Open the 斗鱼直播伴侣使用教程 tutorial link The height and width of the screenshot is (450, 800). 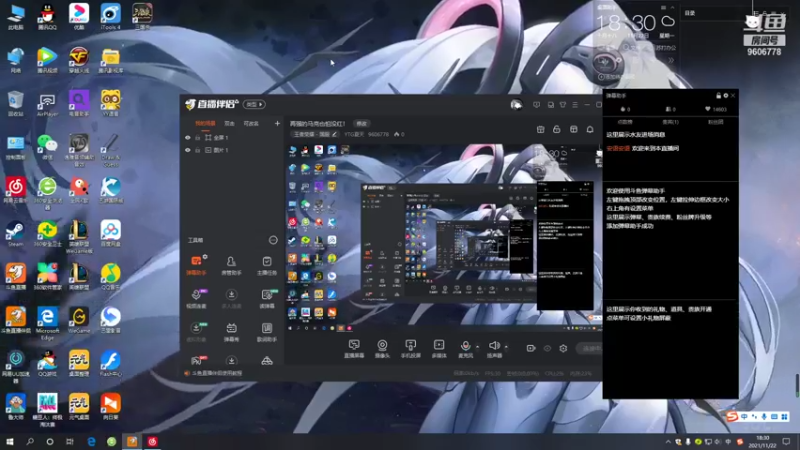pyautogui.click(x=217, y=373)
